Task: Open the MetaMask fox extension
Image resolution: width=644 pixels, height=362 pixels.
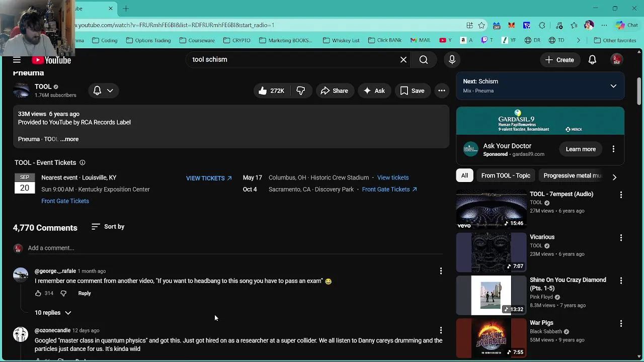Action: pyautogui.click(x=512, y=25)
